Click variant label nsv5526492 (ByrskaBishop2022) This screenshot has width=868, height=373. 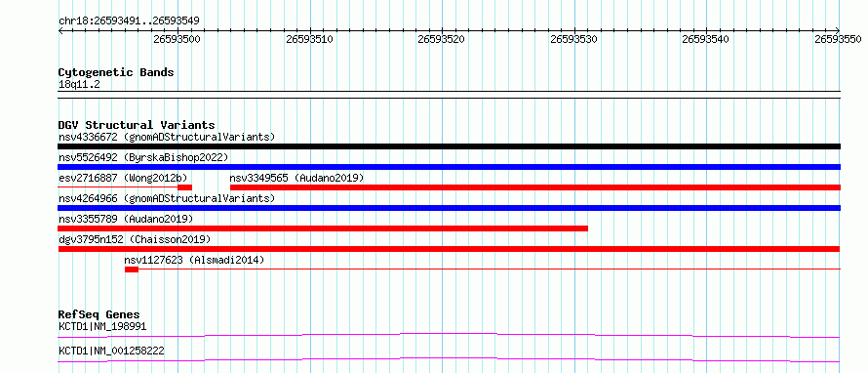pyautogui.click(x=143, y=157)
